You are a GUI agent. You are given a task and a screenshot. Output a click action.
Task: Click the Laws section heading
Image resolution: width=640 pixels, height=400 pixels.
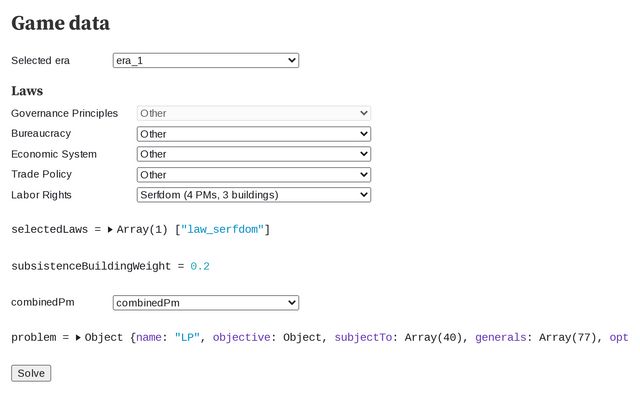(27, 91)
